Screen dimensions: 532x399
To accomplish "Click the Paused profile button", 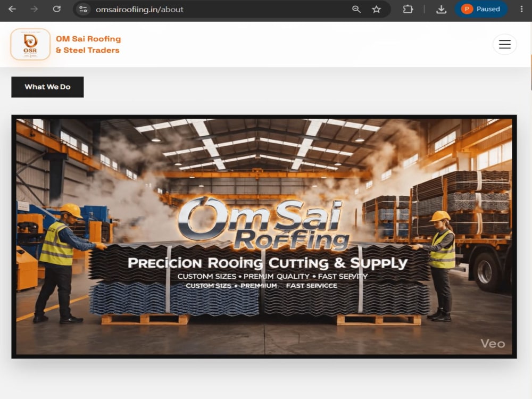I will [x=481, y=9].
